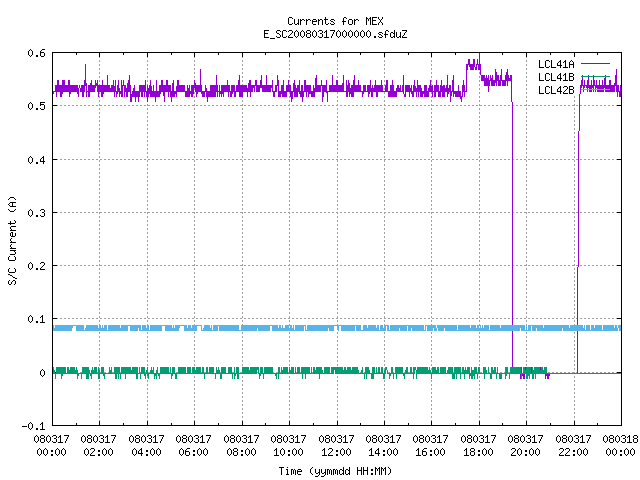Click the 'S/C Current (A)' y-axis label
640x480 pixels.
[x=13, y=241]
